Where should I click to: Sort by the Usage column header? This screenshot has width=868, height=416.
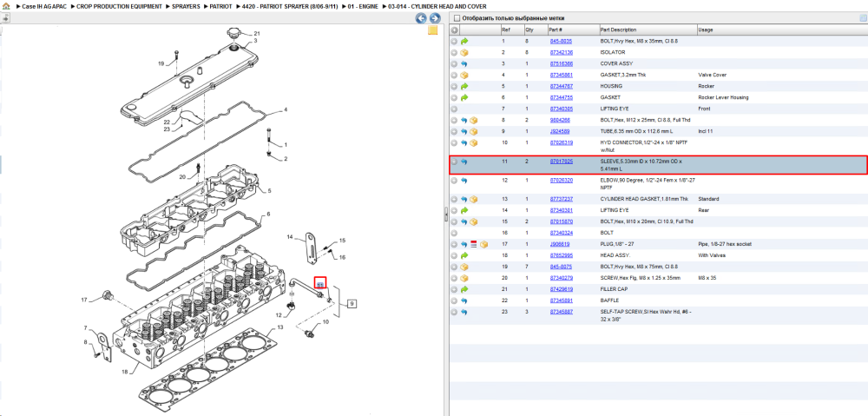pyautogui.click(x=781, y=30)
